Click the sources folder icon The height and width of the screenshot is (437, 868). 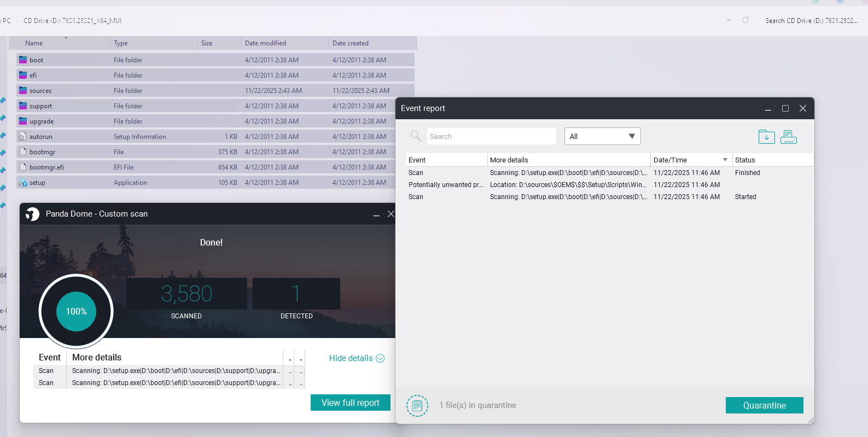[23, 90]
